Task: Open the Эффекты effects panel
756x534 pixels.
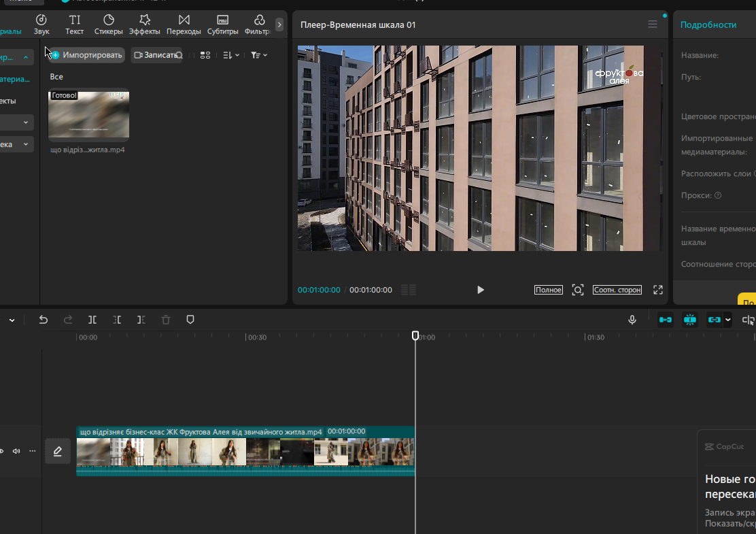Action: tap(145, 24)
